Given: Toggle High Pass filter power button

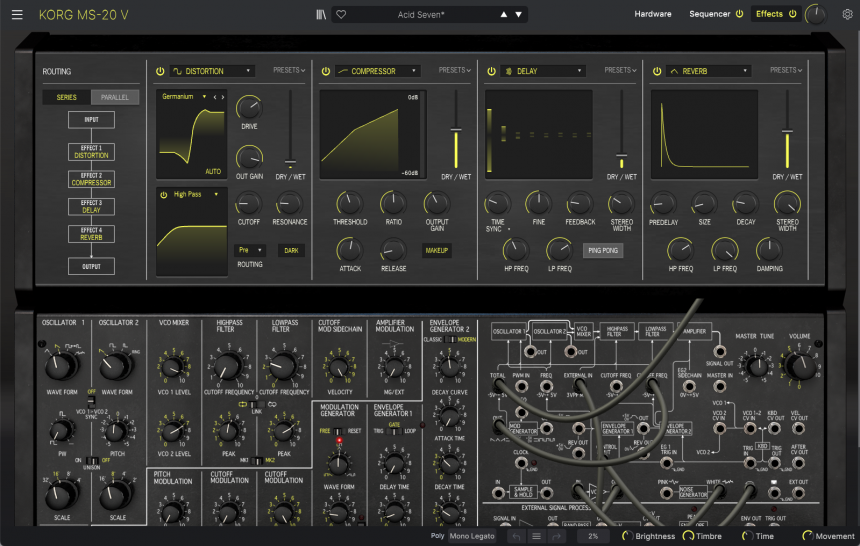Looking at the screenshot, I should [x=163, y=195].
